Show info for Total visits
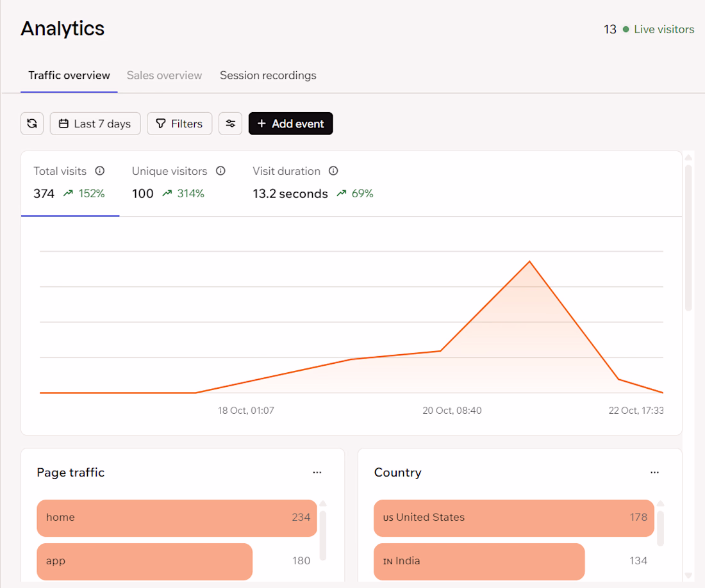Screen dimensions: 705x588 pyautogui.click(x=100, y=170)
